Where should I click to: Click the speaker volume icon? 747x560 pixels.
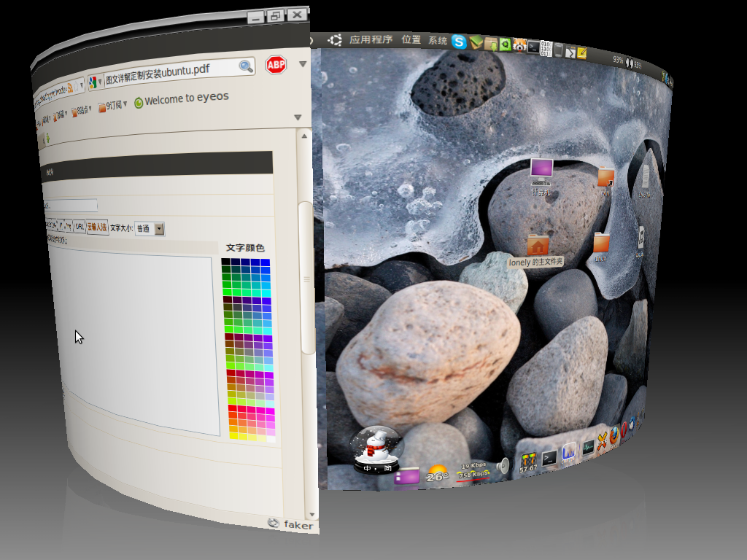(x=503, y=465)
